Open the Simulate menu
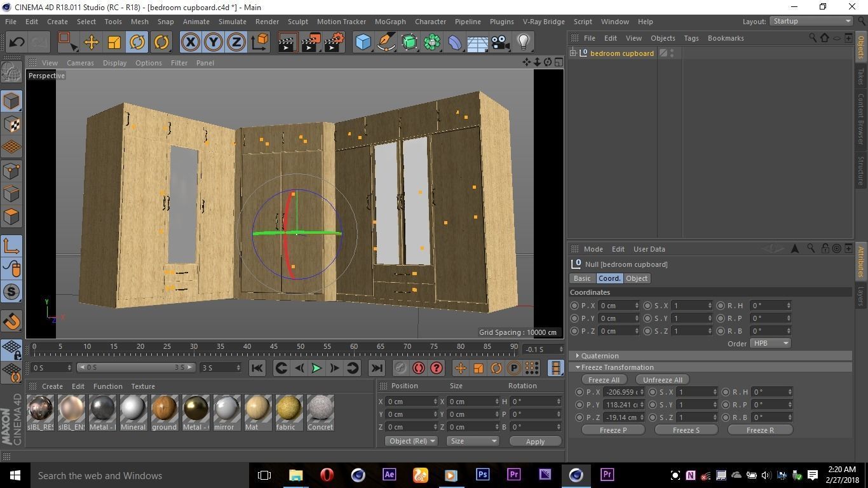 click(232, 22)
